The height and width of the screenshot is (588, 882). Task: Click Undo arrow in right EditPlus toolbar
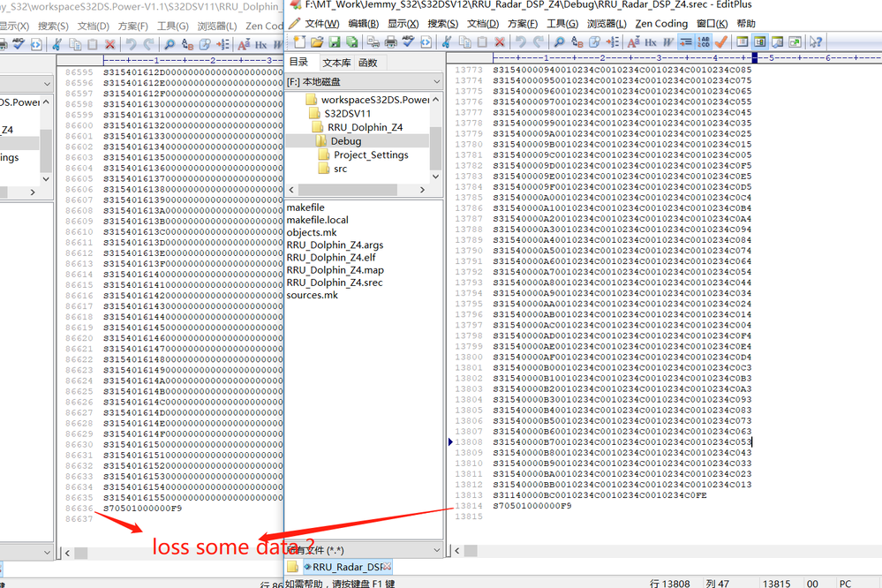(x=521, y=42)
